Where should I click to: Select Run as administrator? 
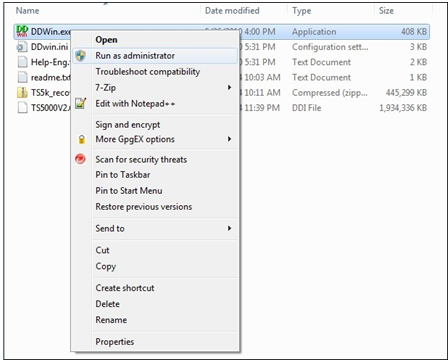155,56
